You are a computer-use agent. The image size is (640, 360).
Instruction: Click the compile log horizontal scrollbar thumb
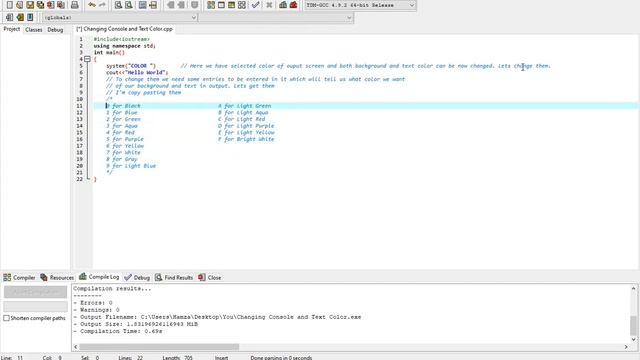159,347
